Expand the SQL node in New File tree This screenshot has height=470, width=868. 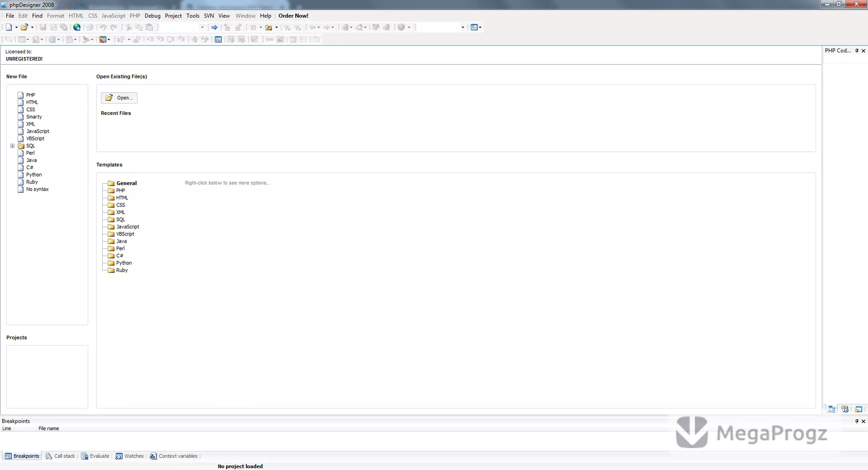pyautogui.click(x=12, y=146)
